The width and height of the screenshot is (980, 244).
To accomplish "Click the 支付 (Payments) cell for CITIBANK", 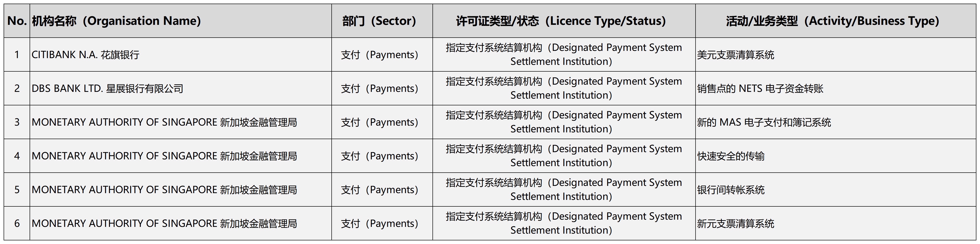I will (382, 54).
